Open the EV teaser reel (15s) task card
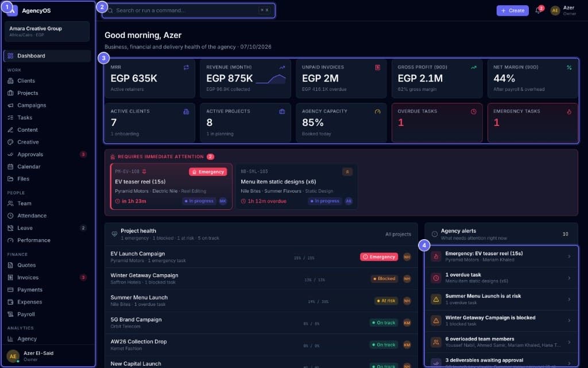The height and width of the screenshot is (368, 588). pos(171,187)
